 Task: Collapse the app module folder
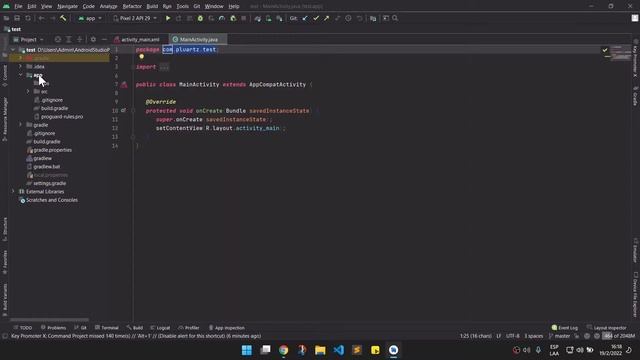click(x=20, y=75)
